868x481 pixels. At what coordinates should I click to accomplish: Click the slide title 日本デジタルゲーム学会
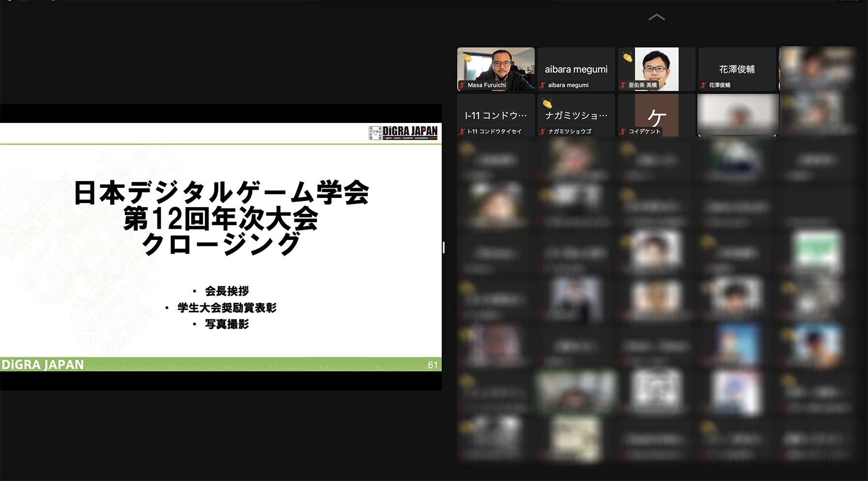tap(221, 193)
